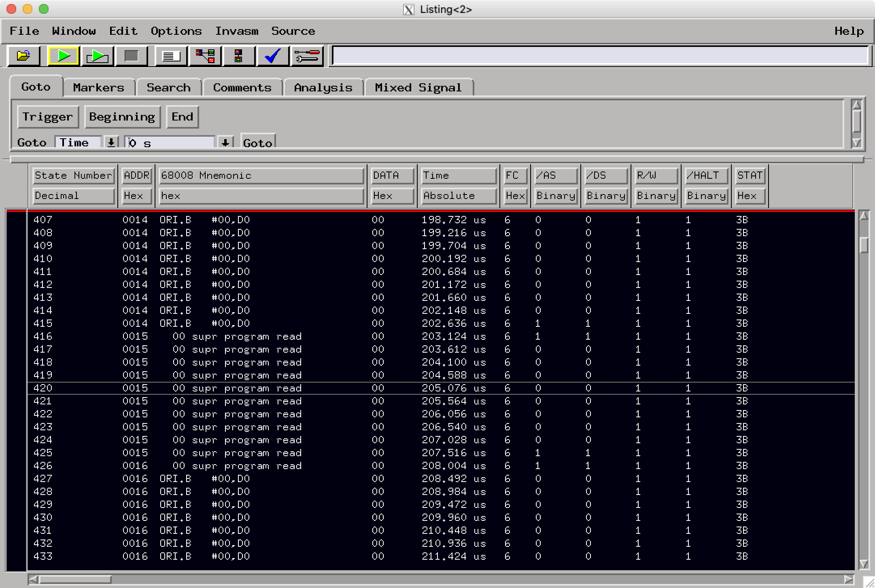875x588 pixels.
Task: Open settings via the wrench and screwdriver icon
Action: click(x=306, y=56)
